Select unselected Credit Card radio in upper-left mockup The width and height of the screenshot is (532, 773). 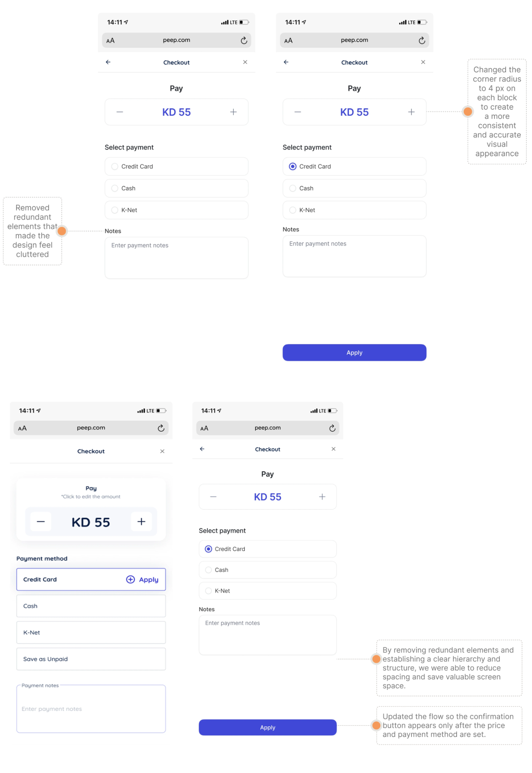(x=115, y=166)
